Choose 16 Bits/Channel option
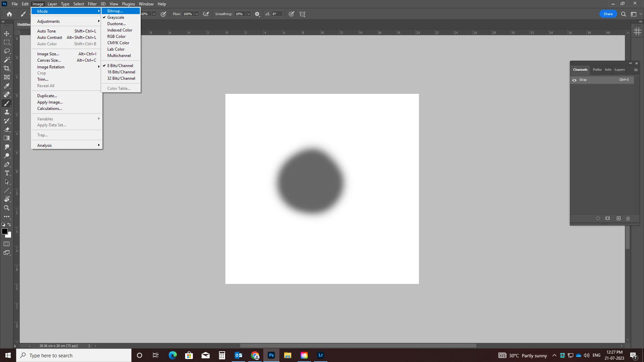 [x=121, y=72]
